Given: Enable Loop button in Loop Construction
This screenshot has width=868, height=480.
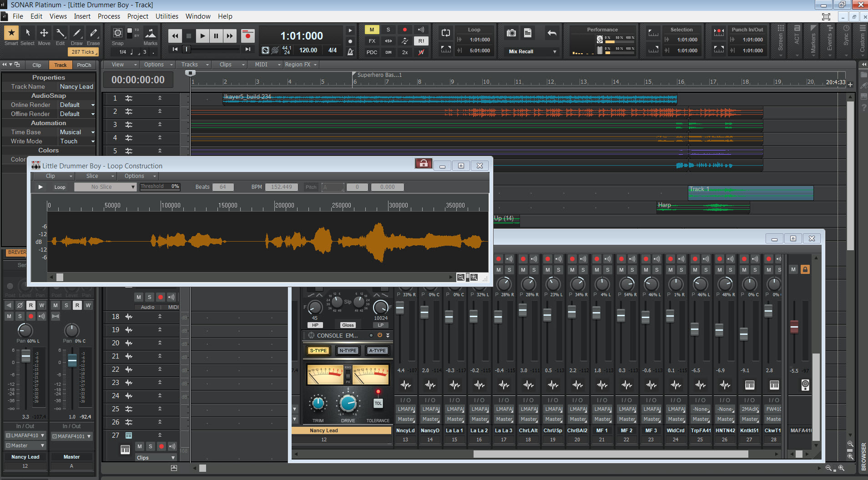Looking at the screenshot, I should pos(60,187).
